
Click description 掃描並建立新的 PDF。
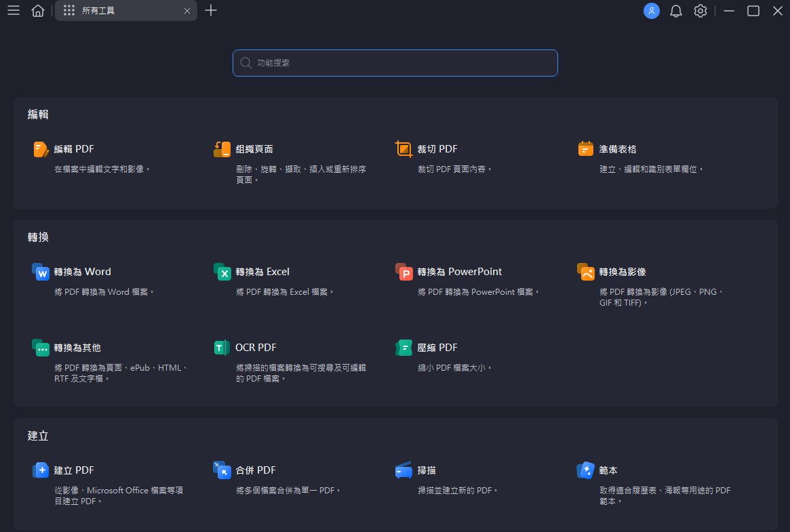point(458,490)
